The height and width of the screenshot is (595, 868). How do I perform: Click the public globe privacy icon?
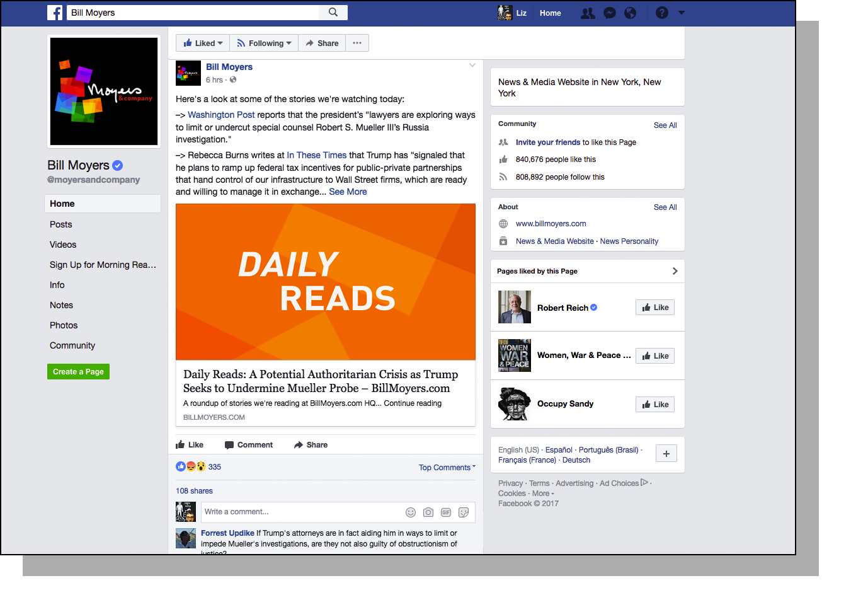pos(233,79)
